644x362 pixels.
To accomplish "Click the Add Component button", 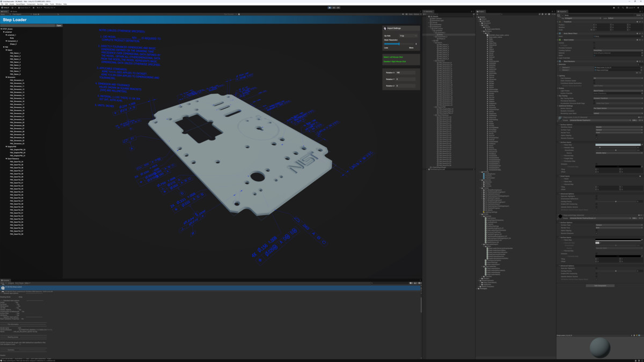I will (x=599, y=285).
